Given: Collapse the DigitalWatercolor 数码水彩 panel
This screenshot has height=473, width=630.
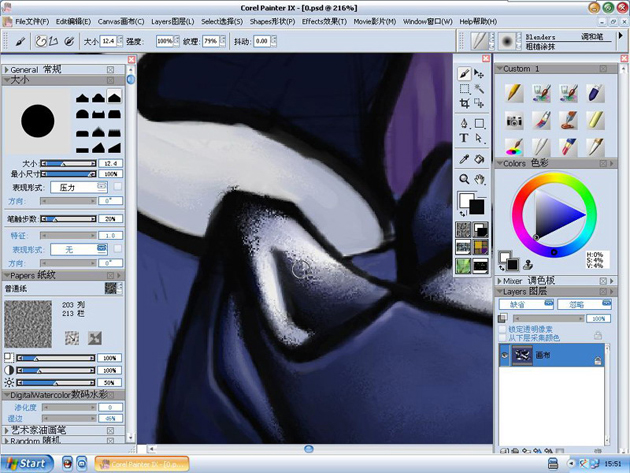Looking at the screenshot, I should pyautogui.click(x=6, y=395).
